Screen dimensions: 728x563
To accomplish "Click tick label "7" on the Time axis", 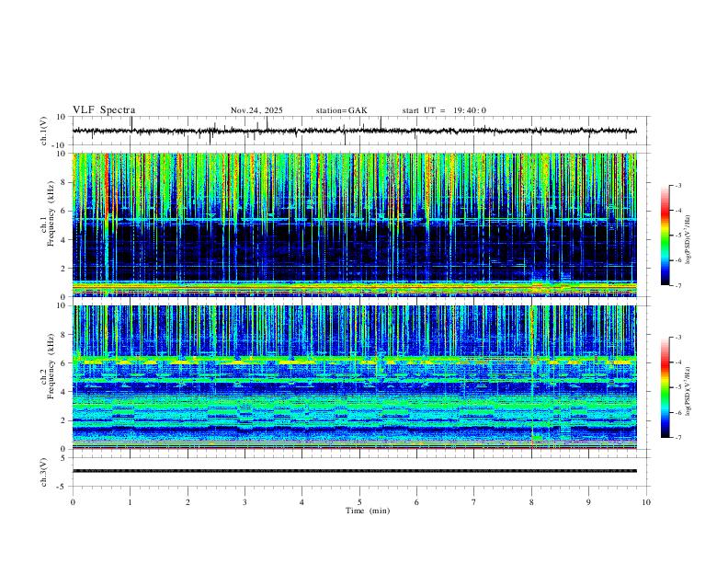I will tap(474, 502).
